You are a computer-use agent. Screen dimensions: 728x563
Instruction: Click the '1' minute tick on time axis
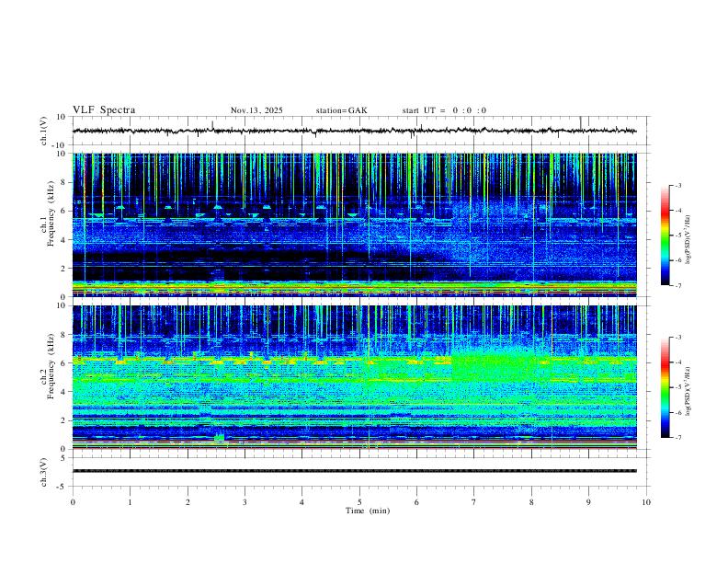pyautogui.click(x=130, y=502)
